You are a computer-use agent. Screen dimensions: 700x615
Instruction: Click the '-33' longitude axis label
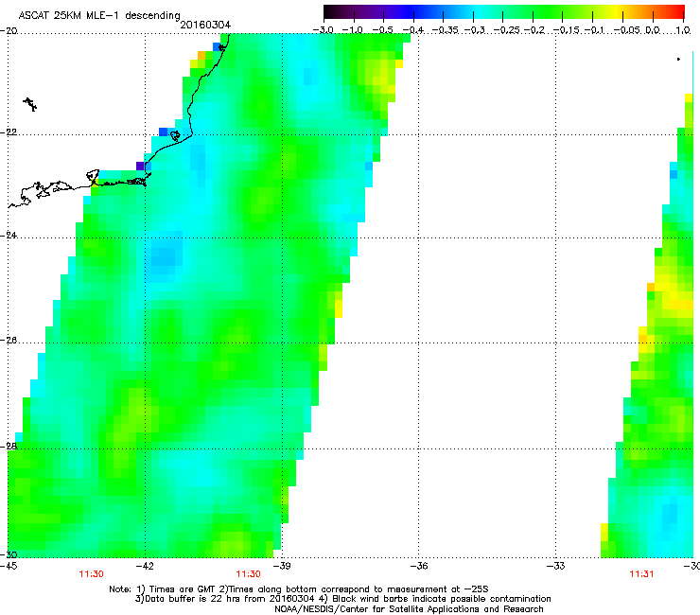(556, 566)
